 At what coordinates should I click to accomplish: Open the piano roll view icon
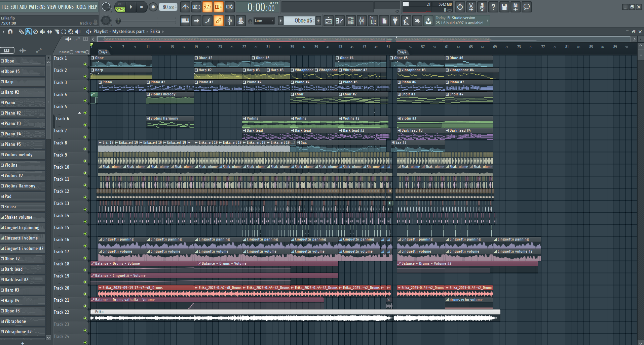point(340,21)
